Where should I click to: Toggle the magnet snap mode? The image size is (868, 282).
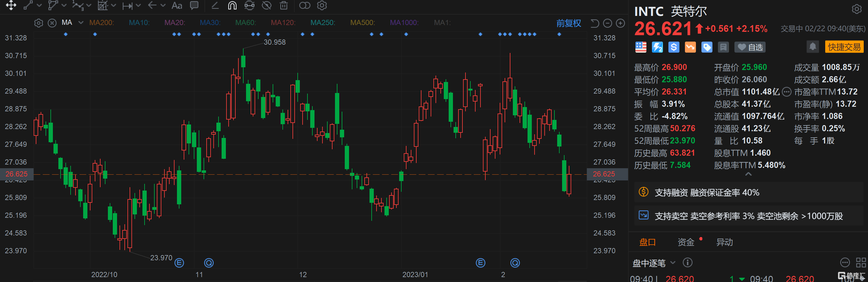pos(232,6)
